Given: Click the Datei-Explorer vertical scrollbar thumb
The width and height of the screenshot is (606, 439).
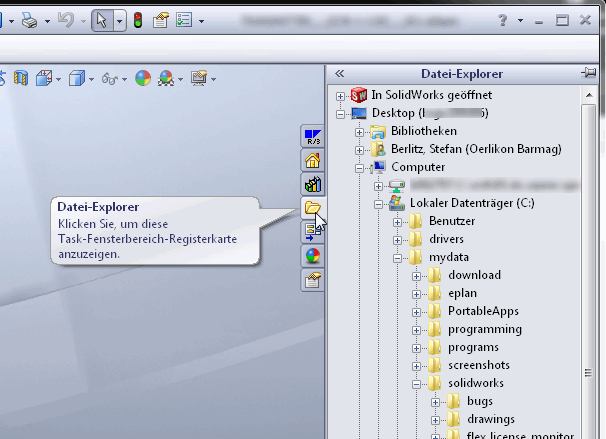Looking at the screenshot, I should click(589, 271).
